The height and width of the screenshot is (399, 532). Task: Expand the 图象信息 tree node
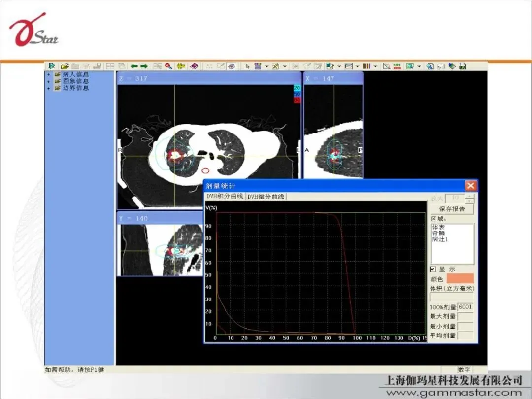click(x=48, y=81)
